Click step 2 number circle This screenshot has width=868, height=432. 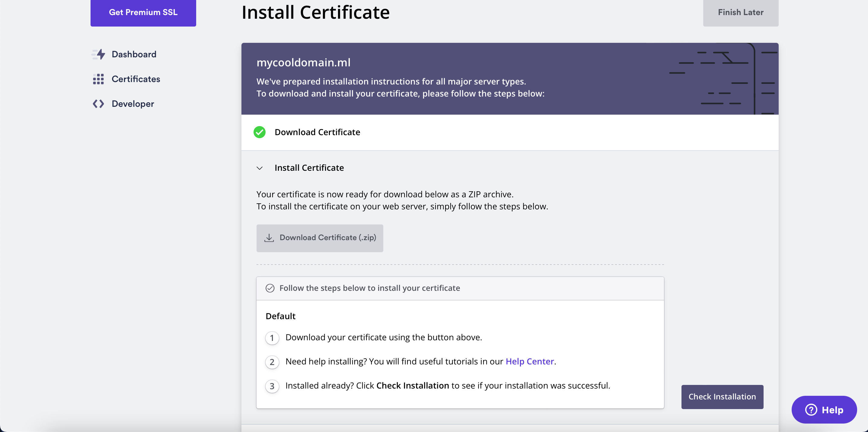[272, 362]
